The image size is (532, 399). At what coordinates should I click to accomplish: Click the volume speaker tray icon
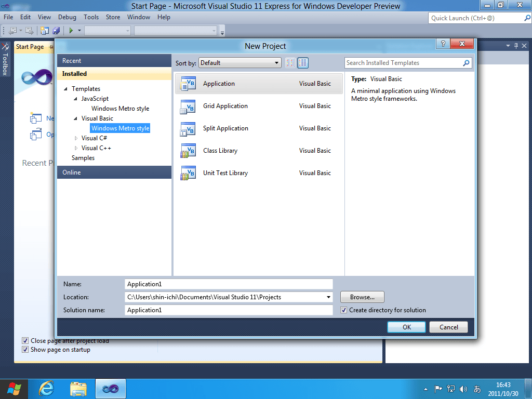tap(463, 389)
